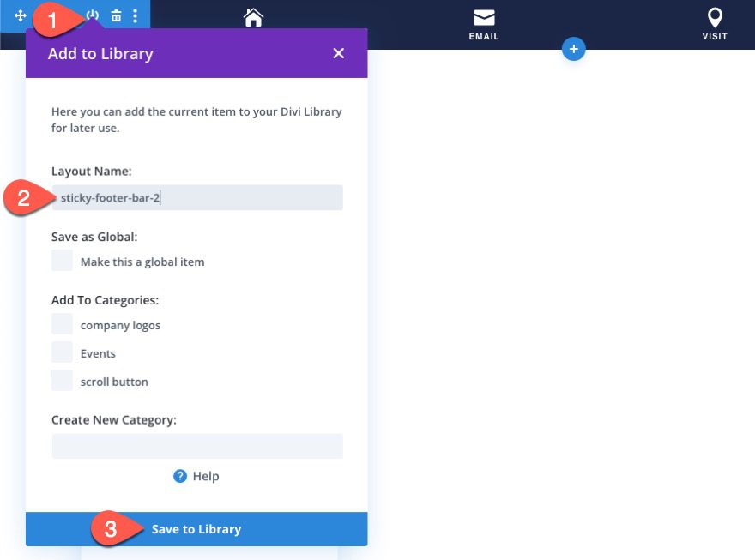755x560 pixels.
Task: Check the Events category
Action: point(61,352)
